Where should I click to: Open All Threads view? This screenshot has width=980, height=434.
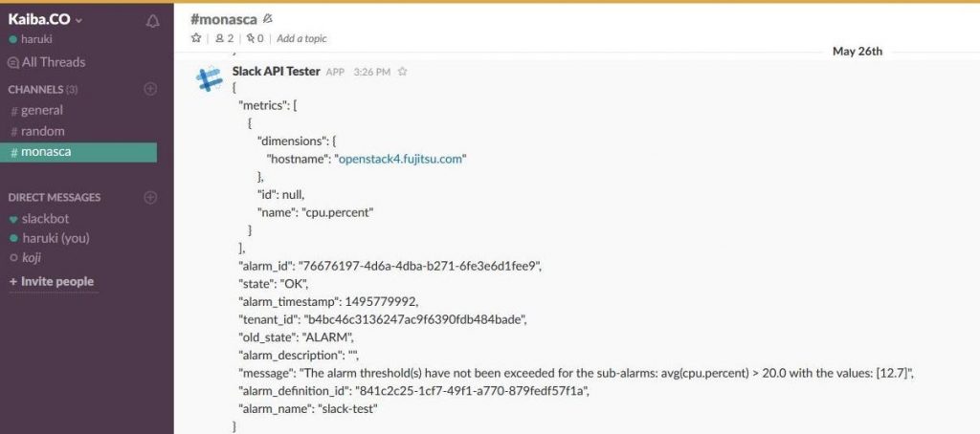tap(46, 62)
